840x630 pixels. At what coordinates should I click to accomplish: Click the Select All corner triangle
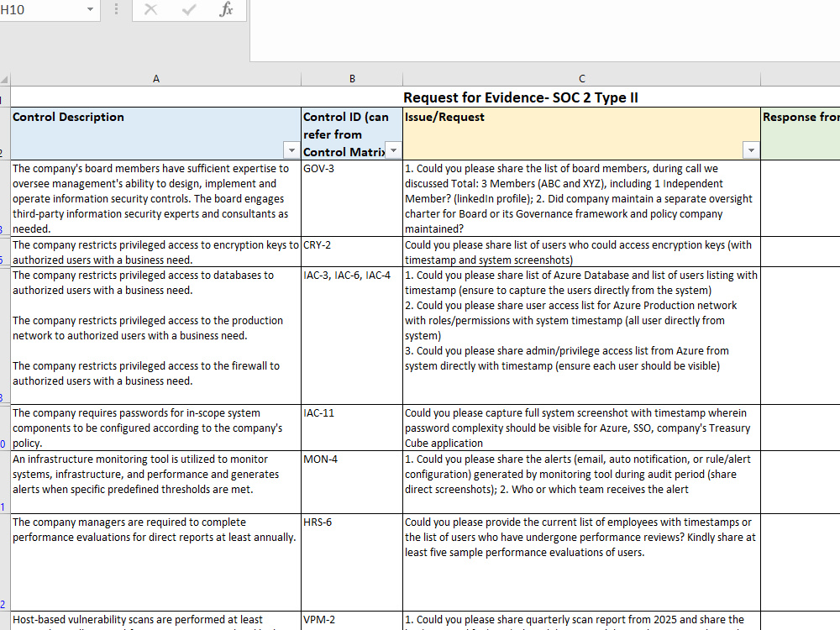pyautogui.click(x=4, y=79)
